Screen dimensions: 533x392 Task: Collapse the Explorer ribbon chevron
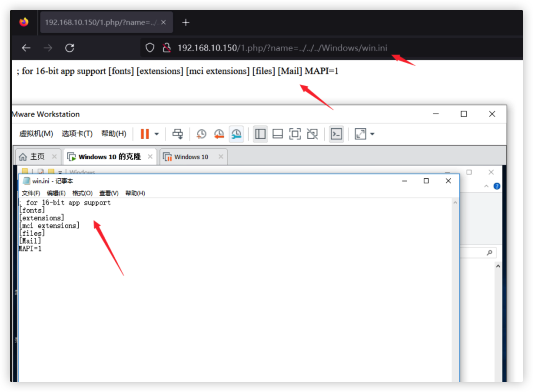(x=486, y=186)
